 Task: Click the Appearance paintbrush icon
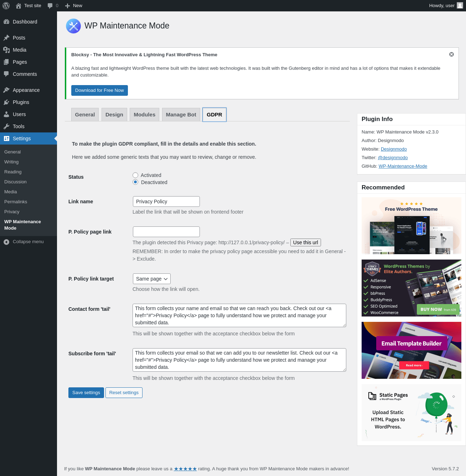[x=6, y=90]
